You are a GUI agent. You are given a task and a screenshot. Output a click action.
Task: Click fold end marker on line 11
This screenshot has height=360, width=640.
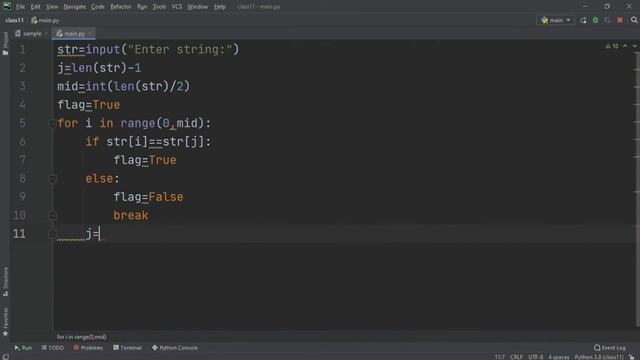tap(52, 233)
